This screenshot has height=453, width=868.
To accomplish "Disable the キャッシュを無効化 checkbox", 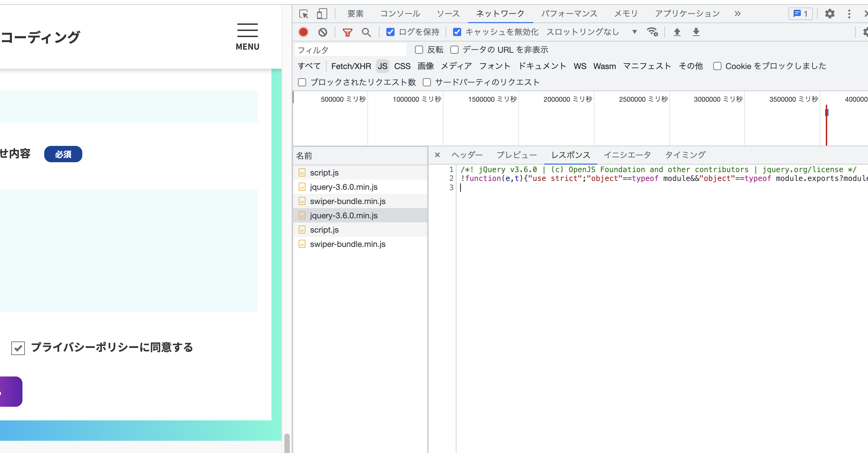I will point(457,32).
